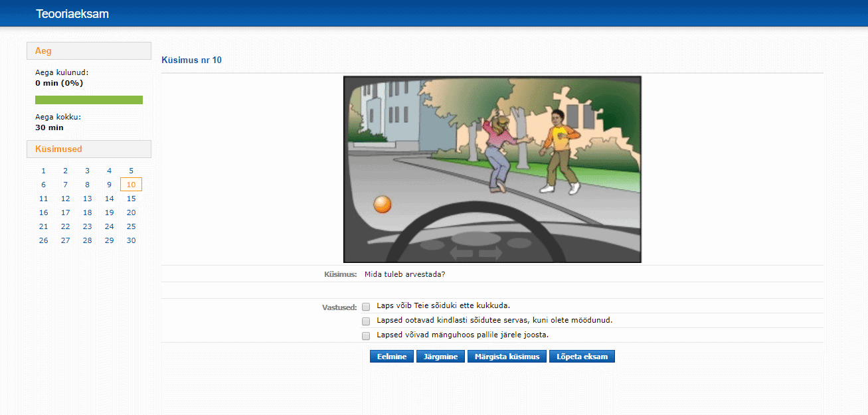The width and height of the screenshot is (868, 415).
Task: Open question 23
Action: pos(88,226)
